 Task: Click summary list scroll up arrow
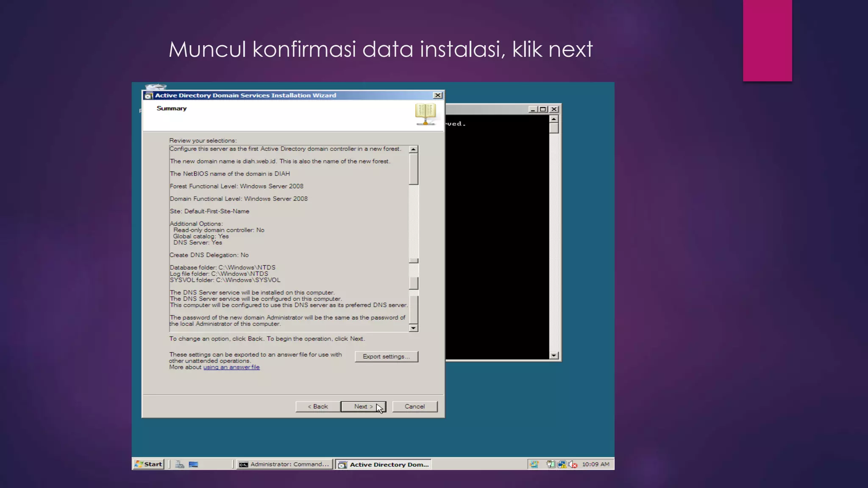pyautogui.click(x=413, y=150)
